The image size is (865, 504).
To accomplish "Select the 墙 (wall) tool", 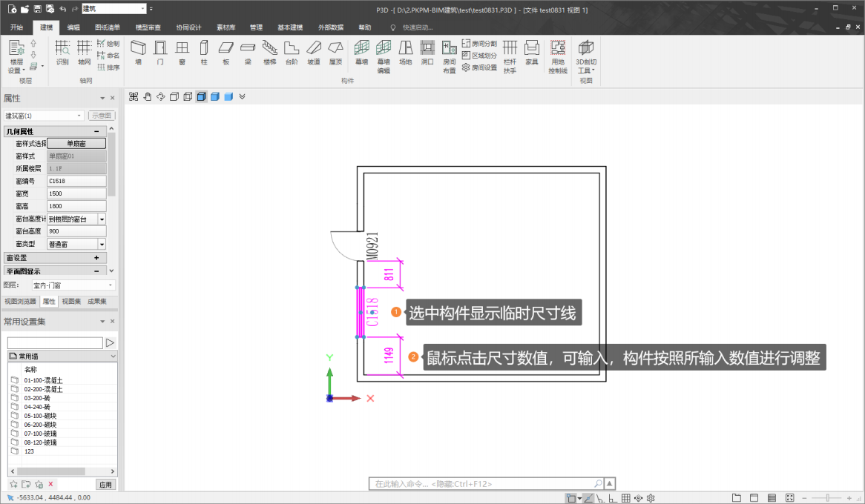I will (x=138, y=52).
